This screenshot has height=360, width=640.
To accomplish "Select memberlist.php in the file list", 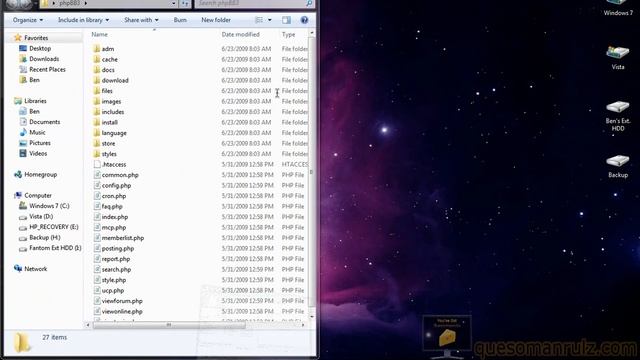I will (123, 238).
